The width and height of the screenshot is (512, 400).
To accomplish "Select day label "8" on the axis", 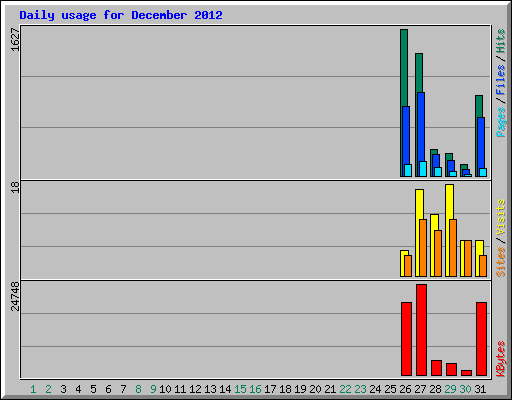I will tap(138, 389).
